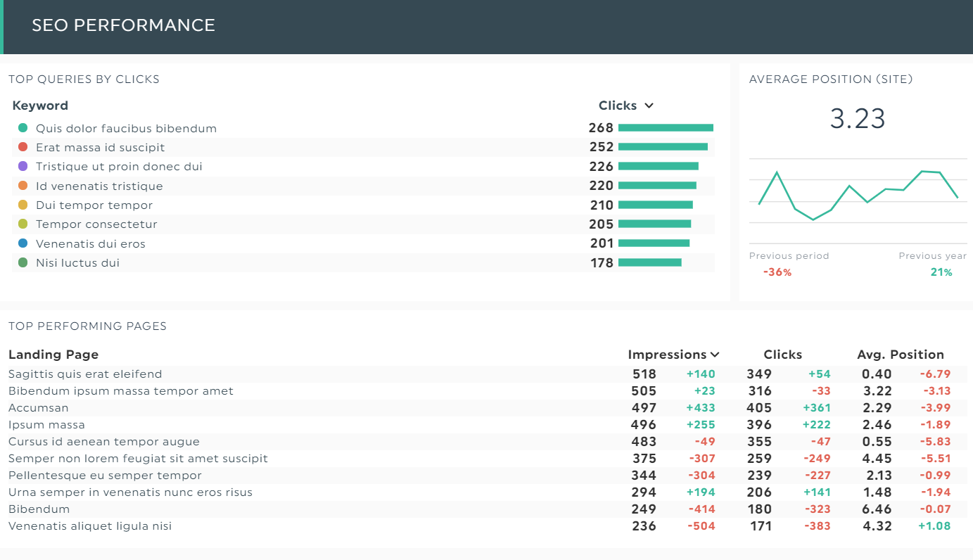Select the purple dot for Tristique ut proin donec dui

point(23,167)
